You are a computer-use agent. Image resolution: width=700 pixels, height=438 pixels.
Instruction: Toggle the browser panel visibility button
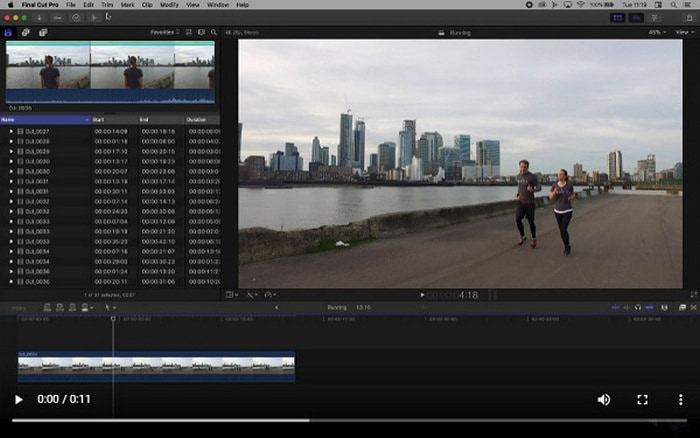coord(616,17)
